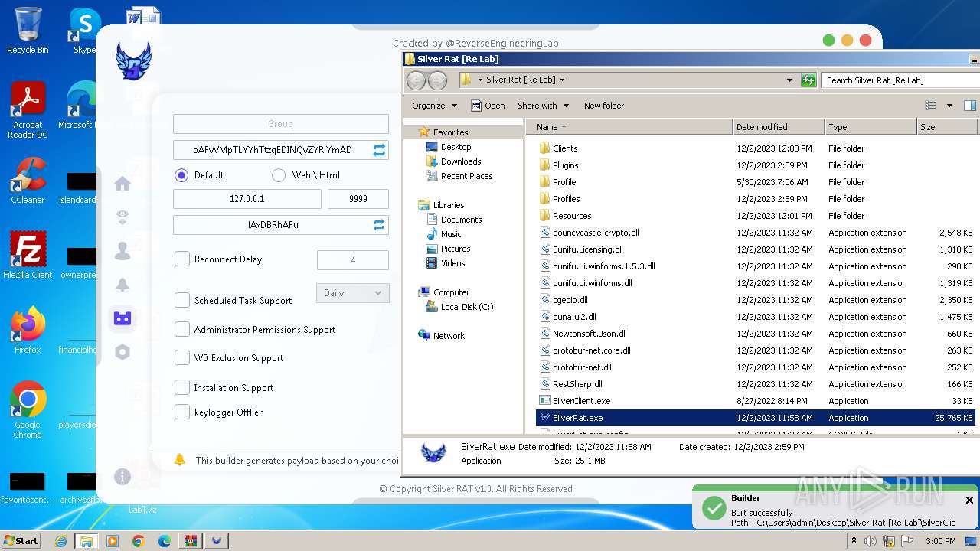
Task: Enable Scheduled Task Support checkbox
Action: pyautogui.click(x=182, y=300)
